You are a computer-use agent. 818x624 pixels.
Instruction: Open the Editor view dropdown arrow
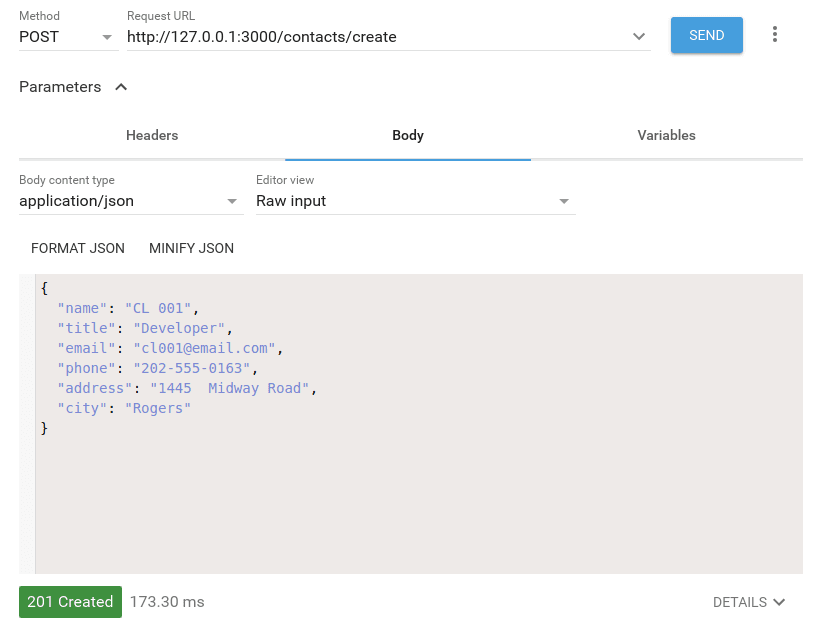pyautogui.click(x=564, y=201)
